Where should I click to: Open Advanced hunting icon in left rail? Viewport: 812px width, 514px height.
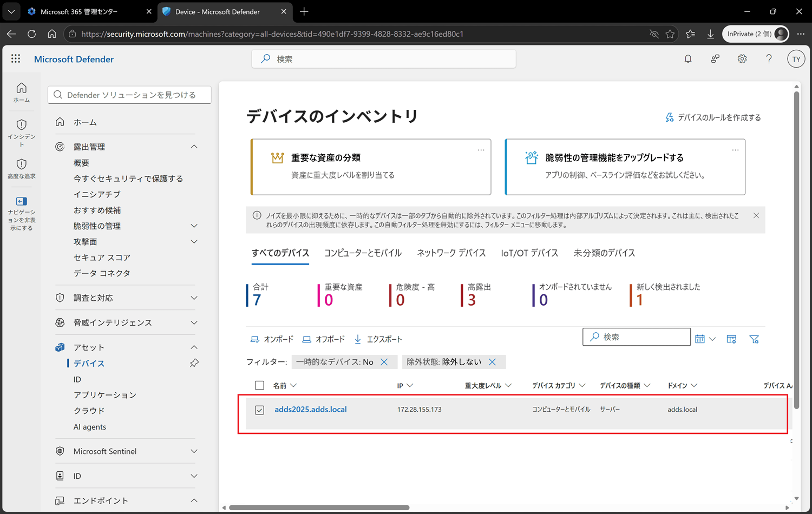coord(22,169)
